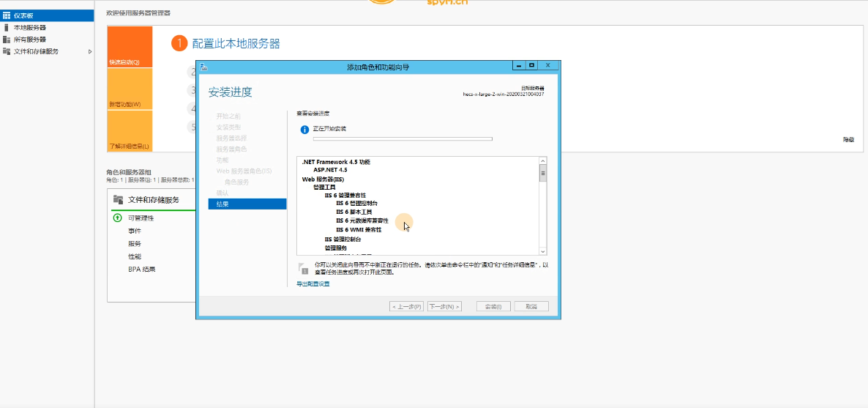The width and height of the screenshot is (868, 408).
Task: Click 'IIS 6 管理兼容性' in list
Action: pyautogui.click(x=345, y=196)
